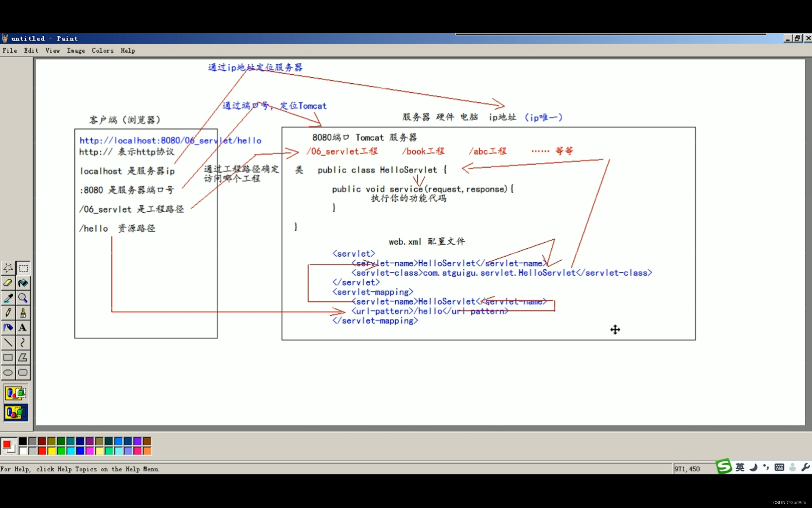Image resolution: width=812 pixels, height=508 pixels.
Task: Choose the Airbrush spray can tool
Action: [x=8, y=327]
